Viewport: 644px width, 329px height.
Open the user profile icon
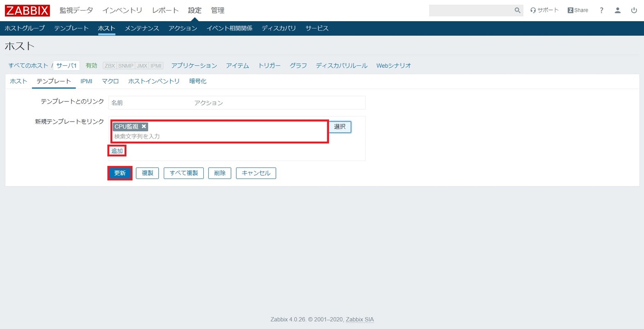pyautogui.click(x=618, y=10)
